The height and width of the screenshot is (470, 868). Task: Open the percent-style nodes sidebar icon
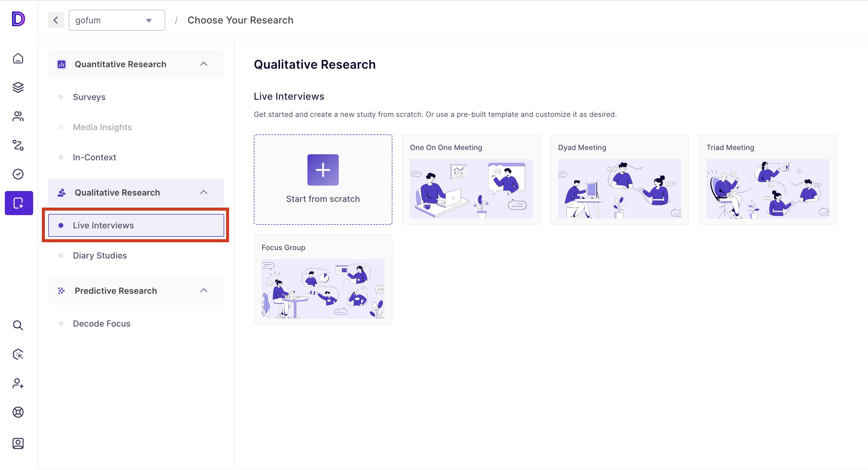point(18,145)
